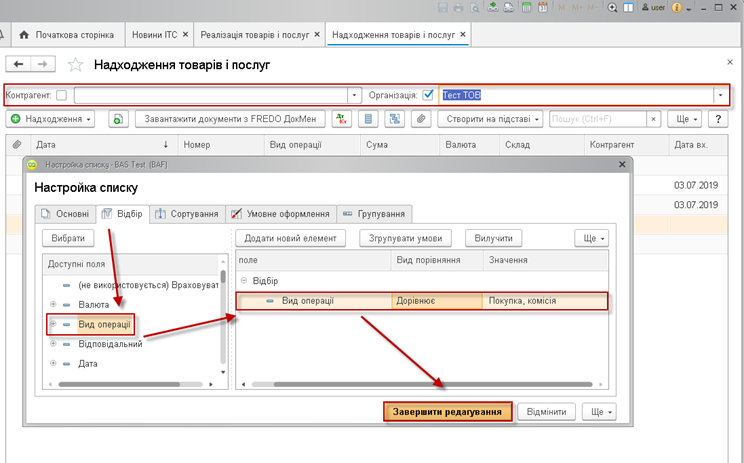Click the Завершити редагування button

click(x=447, y=411)
